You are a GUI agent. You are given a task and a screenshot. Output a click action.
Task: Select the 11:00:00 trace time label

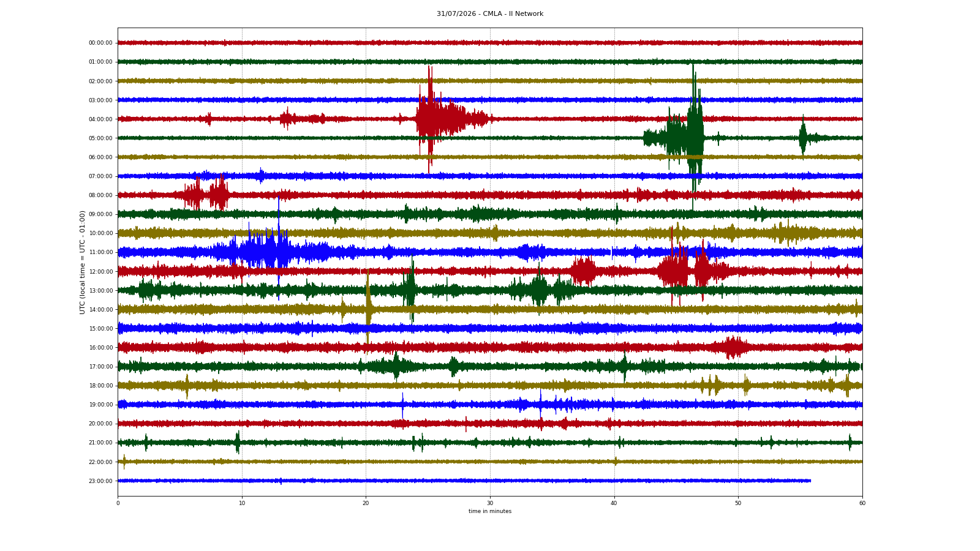tap(100, 252)
